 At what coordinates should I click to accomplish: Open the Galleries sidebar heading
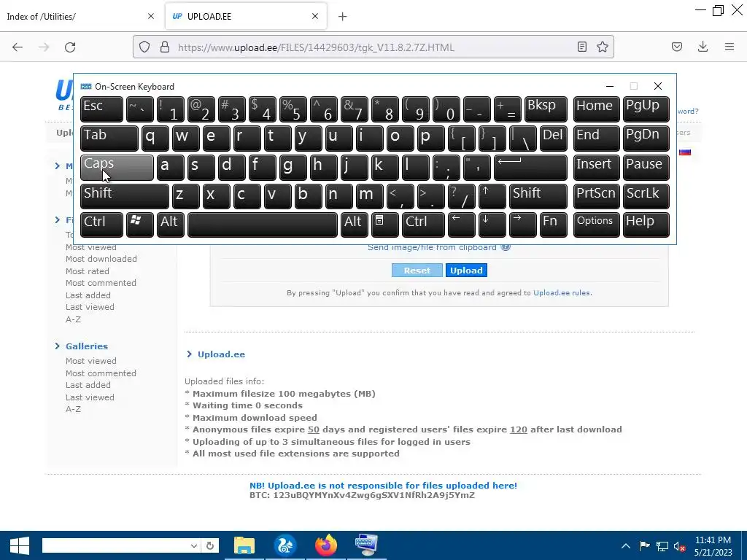tap(87, 346)
